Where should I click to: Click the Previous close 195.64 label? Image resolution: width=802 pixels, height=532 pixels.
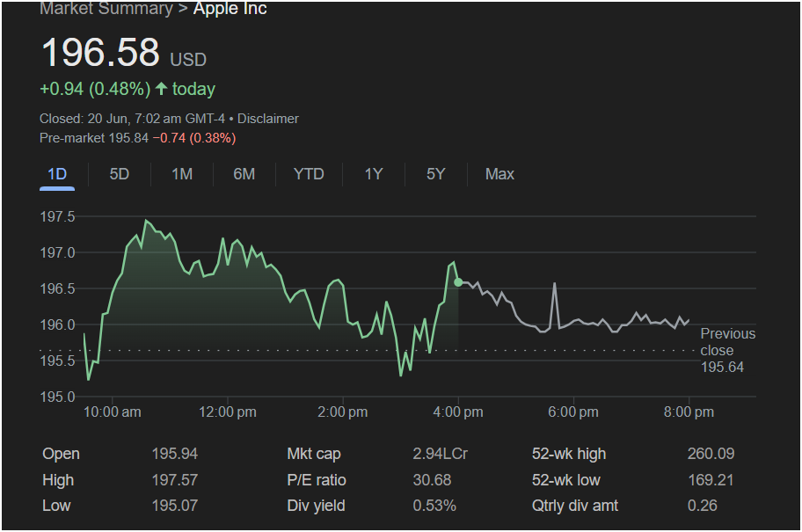(x=727, y=350)
